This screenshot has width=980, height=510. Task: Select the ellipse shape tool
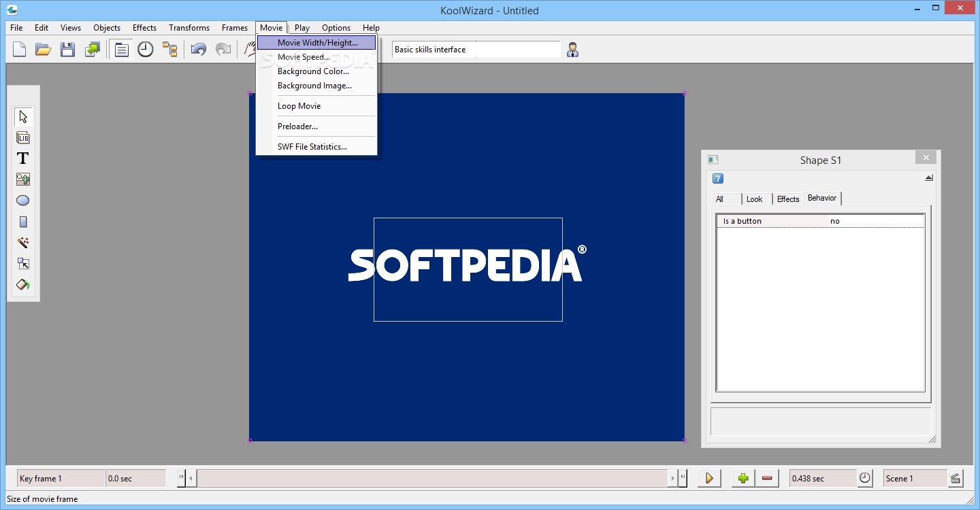[23, 201]
